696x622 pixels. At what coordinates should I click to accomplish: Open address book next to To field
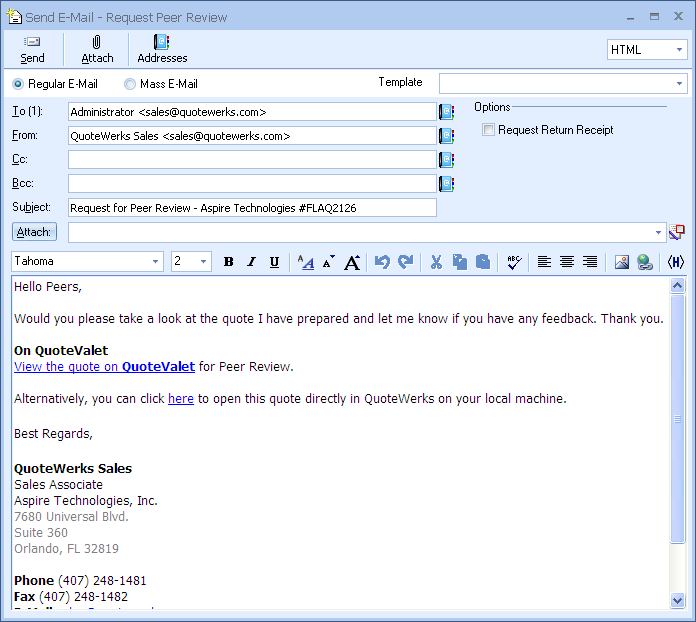pos(447,112)
